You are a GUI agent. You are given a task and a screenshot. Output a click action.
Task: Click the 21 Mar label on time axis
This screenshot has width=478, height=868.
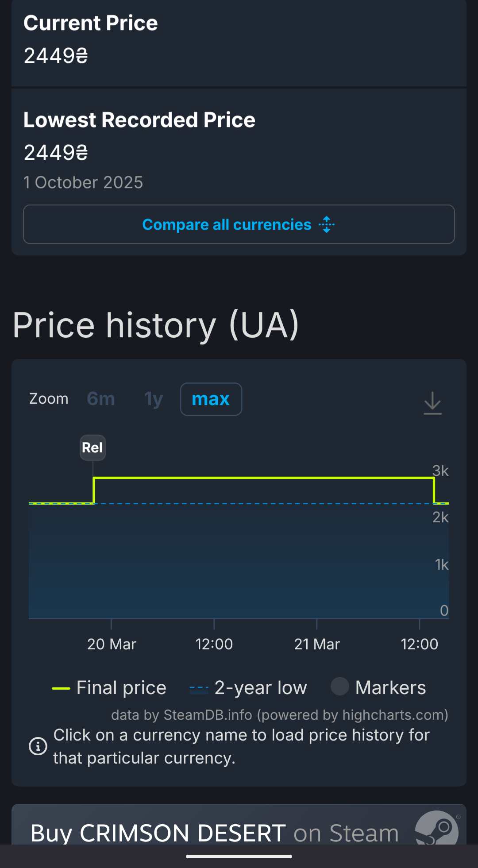(x=317, y=644)
